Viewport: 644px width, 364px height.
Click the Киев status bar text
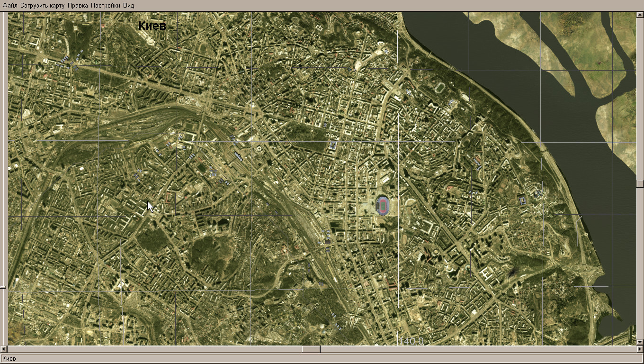pyautogui.click(x=9, y=358)
